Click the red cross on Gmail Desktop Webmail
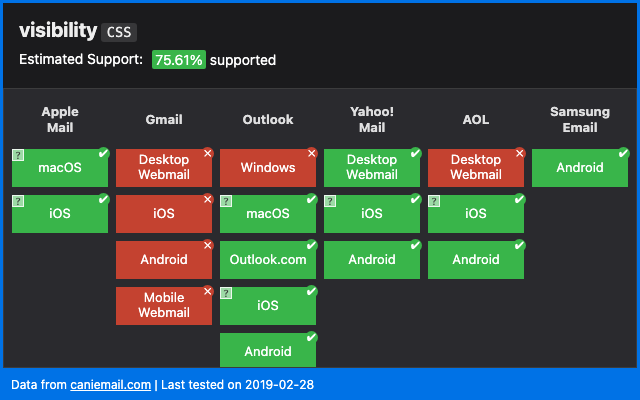This screenshot has height=400, width=640. pyautogui.click(x=208, y=153)
